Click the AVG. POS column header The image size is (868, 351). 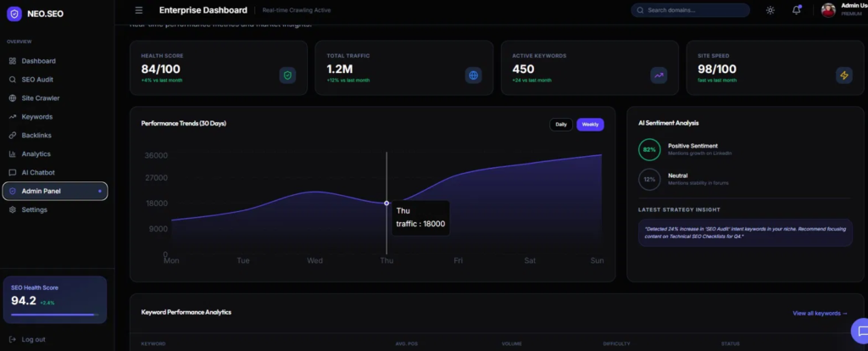coord(405,344)
